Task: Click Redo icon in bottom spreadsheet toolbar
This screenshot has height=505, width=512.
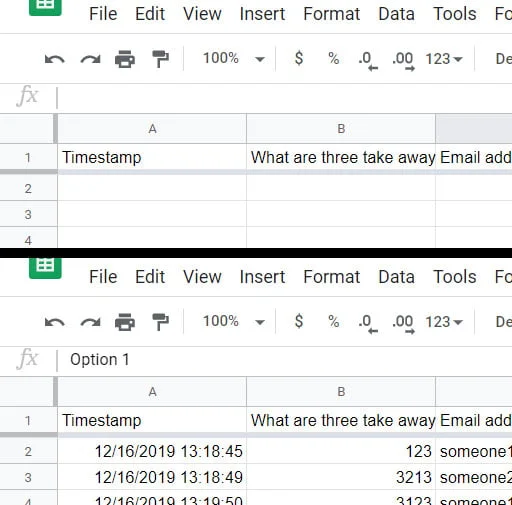Action: pyautogui.click(x=90, y=322)
